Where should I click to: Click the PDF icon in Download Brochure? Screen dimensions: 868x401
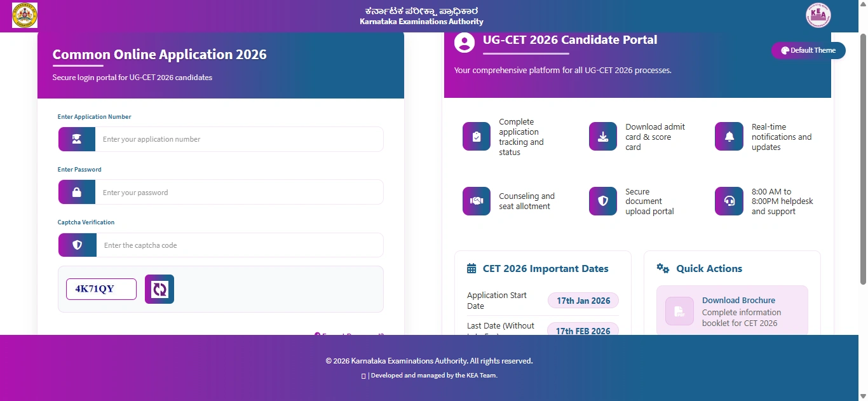[x=679, y=311]
